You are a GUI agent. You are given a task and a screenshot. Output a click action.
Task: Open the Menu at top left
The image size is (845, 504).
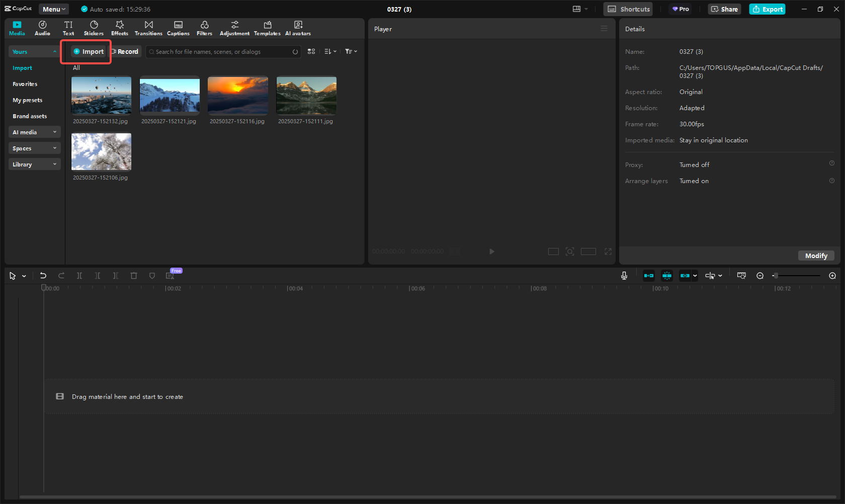[53, 9]
